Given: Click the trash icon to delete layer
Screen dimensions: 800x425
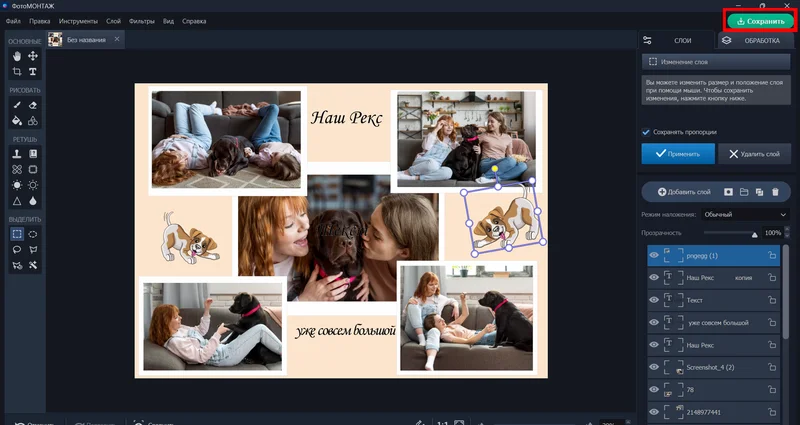Looking at the screenshot, I should (x=775, y=191).
